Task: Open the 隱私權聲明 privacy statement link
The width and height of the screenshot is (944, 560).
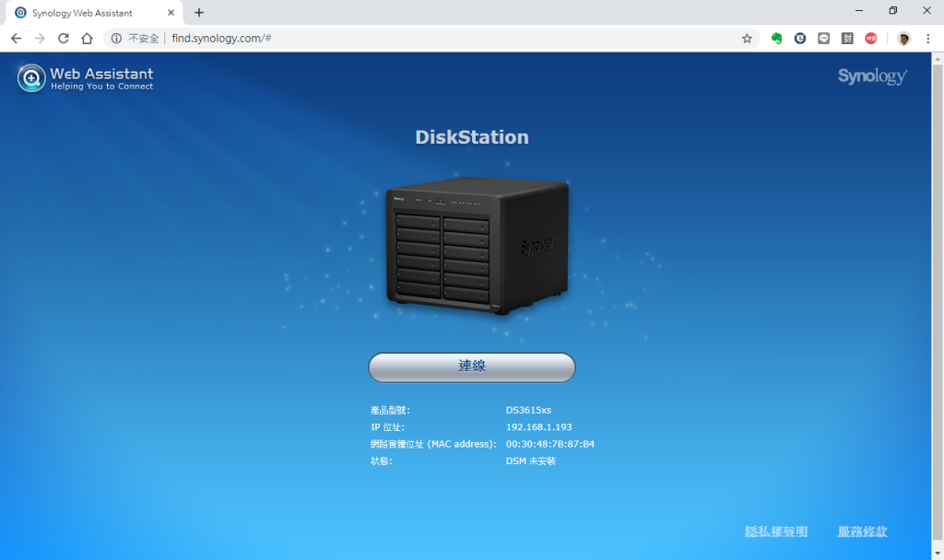Action: click(x=776, y=531)
